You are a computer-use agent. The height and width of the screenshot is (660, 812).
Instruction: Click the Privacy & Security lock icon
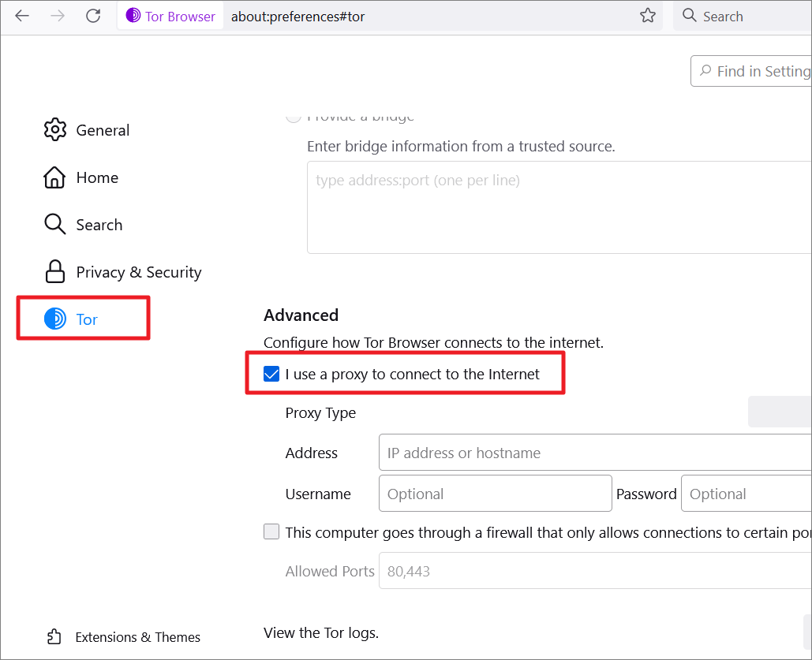pos(55,272)
